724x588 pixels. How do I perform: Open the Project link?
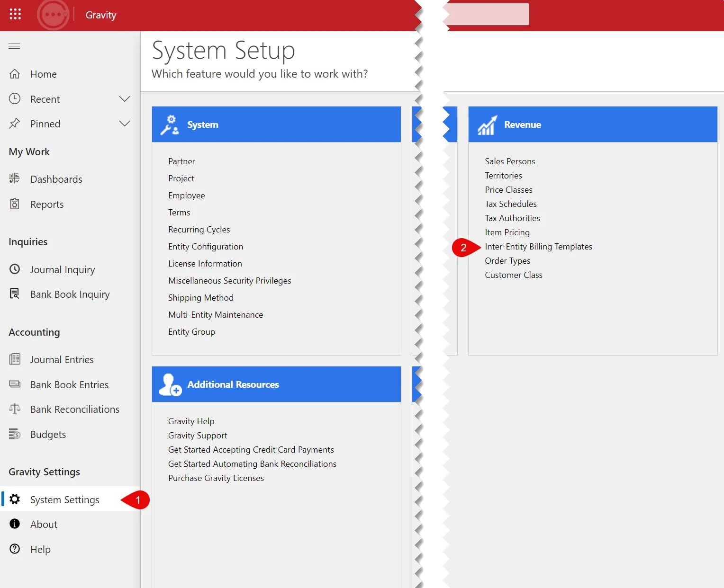(181, 178)
